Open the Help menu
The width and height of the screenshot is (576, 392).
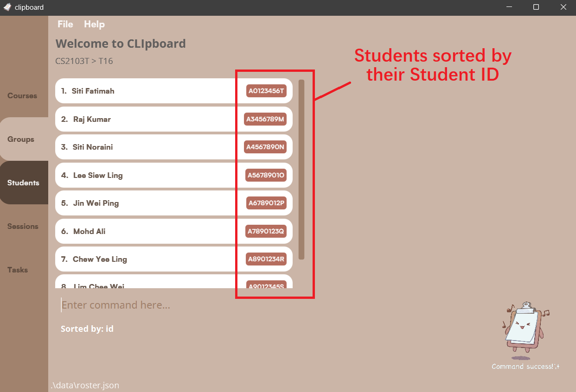[94, 24]
